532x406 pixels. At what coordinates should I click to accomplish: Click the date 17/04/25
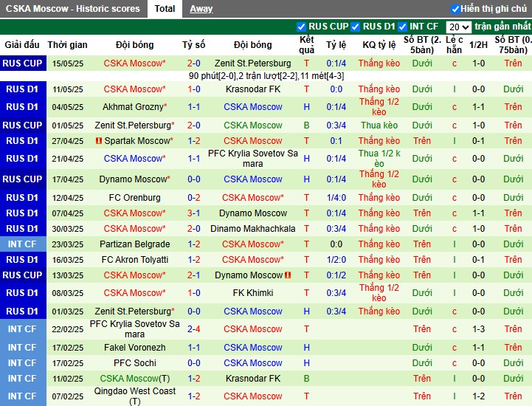pos(68,179)
